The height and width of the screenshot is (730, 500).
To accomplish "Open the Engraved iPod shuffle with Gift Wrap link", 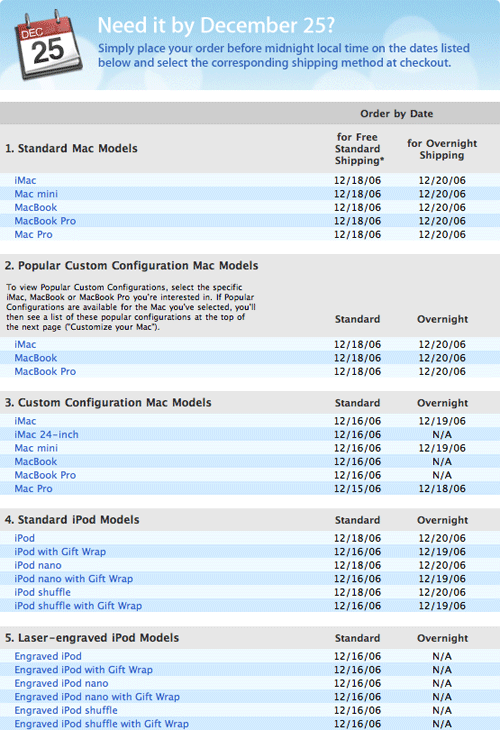I will [101, 724].
